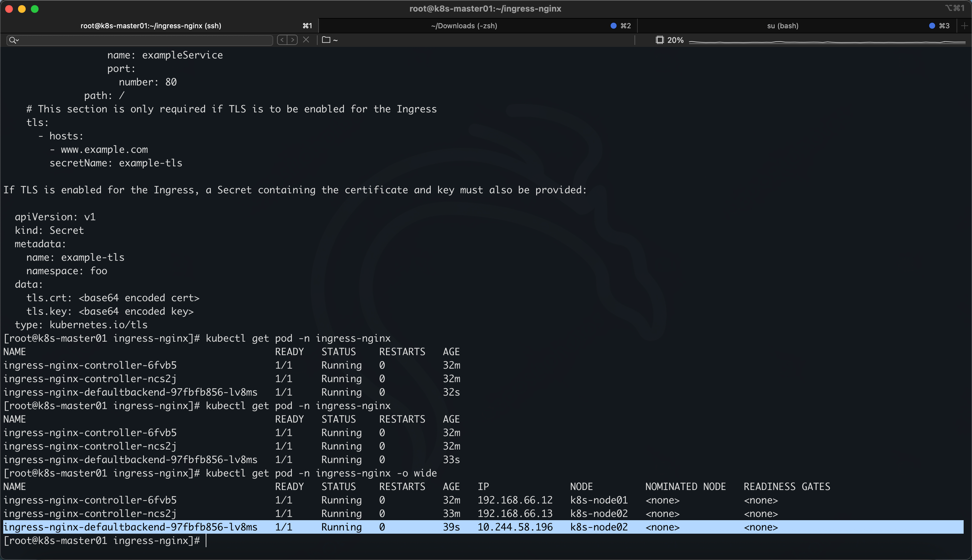Click the window title root@k8s-master01:~/ingress-nginx
Image resolution: width=972 pixels, height=560 pixels.
[485, 9]
